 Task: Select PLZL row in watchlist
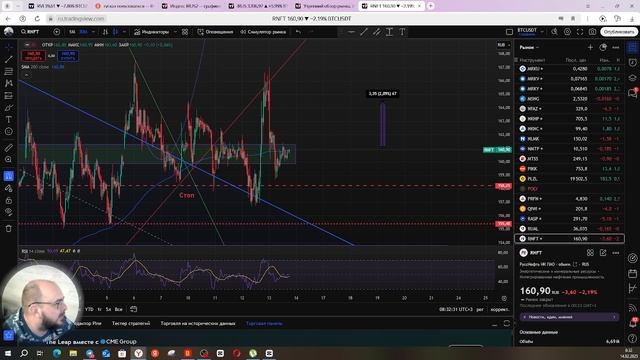tap(570, 179)
